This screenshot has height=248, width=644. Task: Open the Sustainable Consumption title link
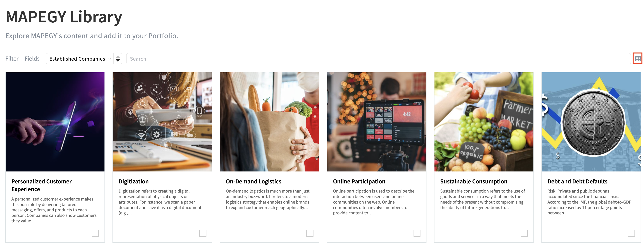(473, 181)
